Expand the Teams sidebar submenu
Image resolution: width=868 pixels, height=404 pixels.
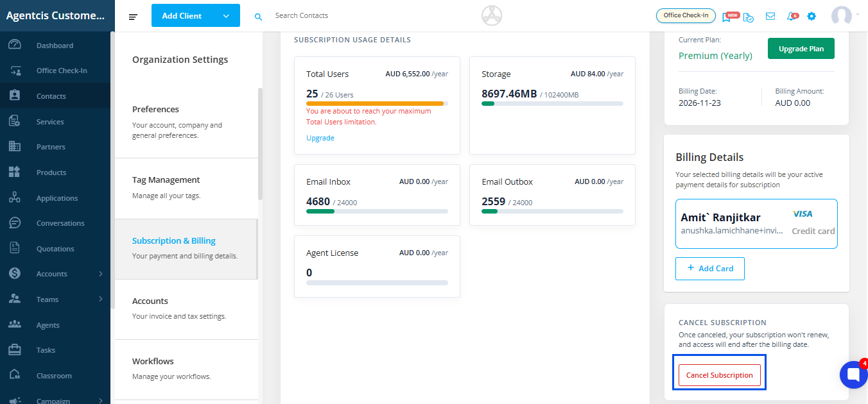pyautogui.click(x=101, y=299)
